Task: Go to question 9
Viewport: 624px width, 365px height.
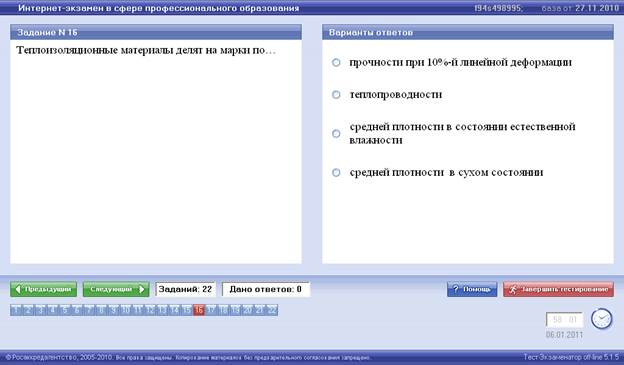Action: click(114, 310)
